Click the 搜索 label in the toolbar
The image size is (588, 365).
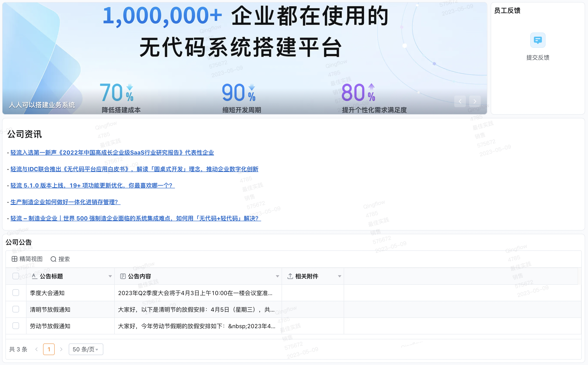point(64,259)
